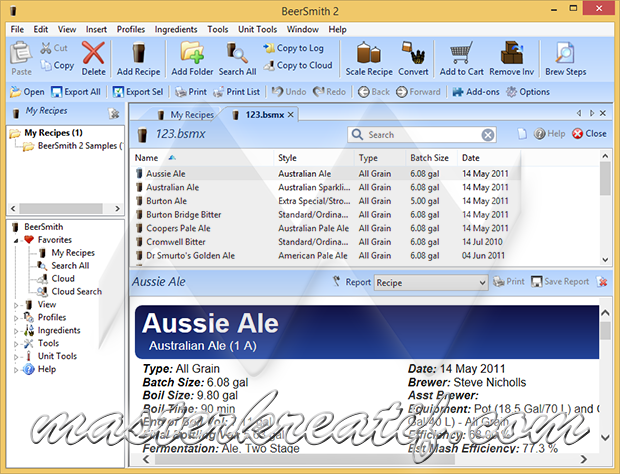This screenshot has height=474, width=620.
Task: Click Print in the secondary toolbar
Action: click(x=191, y=92)
